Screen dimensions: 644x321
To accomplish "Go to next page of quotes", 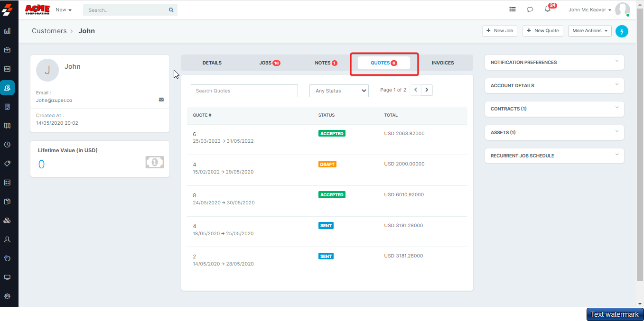I will click(x=427, y=90).
